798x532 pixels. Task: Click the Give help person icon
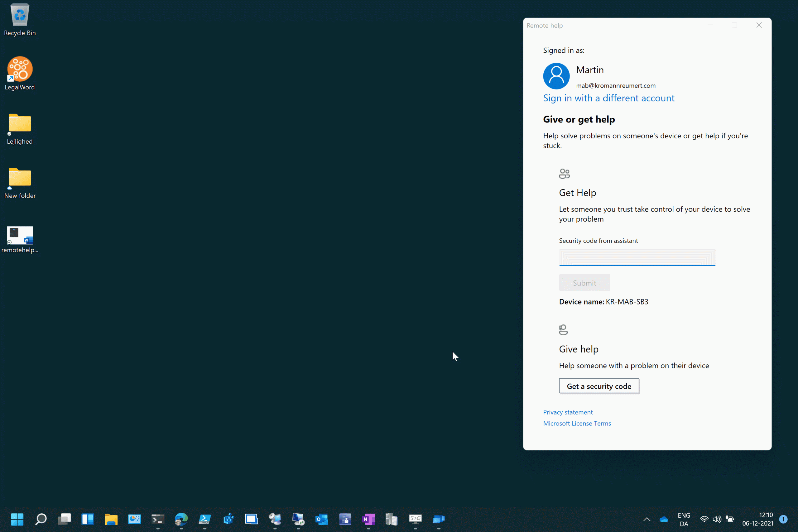click(563, 330)
